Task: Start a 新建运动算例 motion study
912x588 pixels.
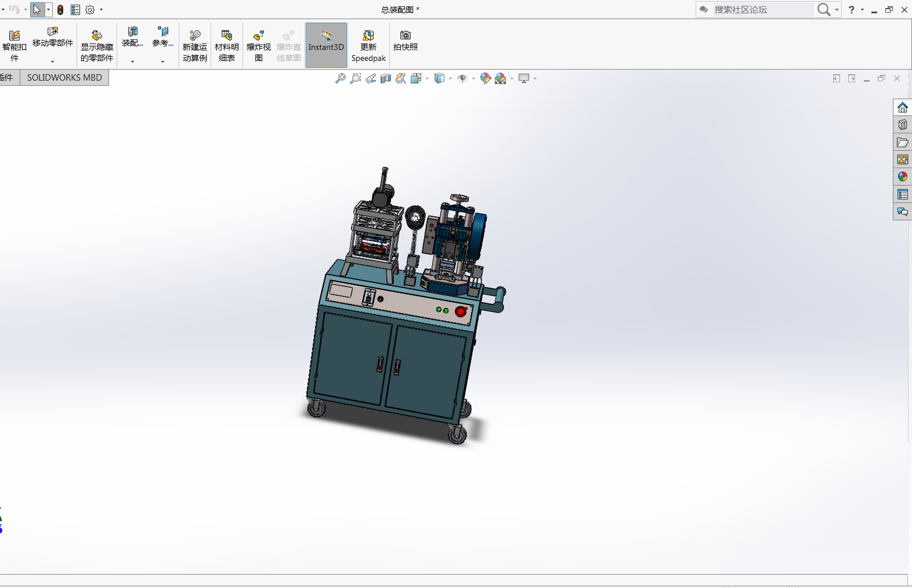Action: click(194, 45)
